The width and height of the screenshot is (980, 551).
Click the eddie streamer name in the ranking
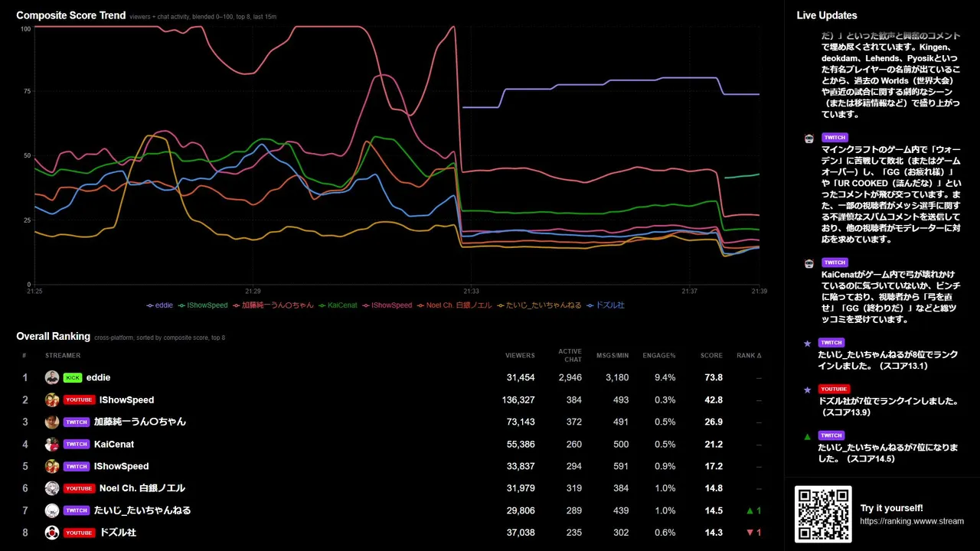tap(99, 378)
